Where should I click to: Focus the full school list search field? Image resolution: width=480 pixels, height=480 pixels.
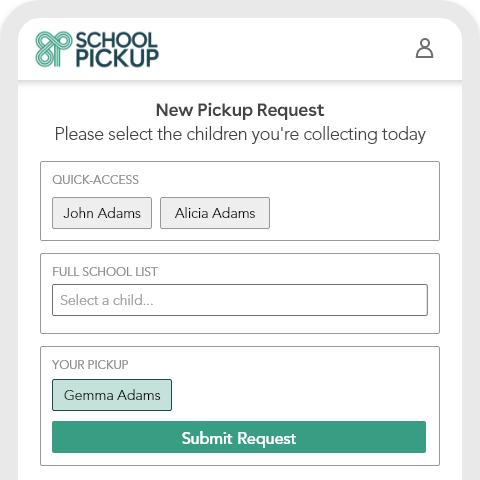tap(240, 300)
